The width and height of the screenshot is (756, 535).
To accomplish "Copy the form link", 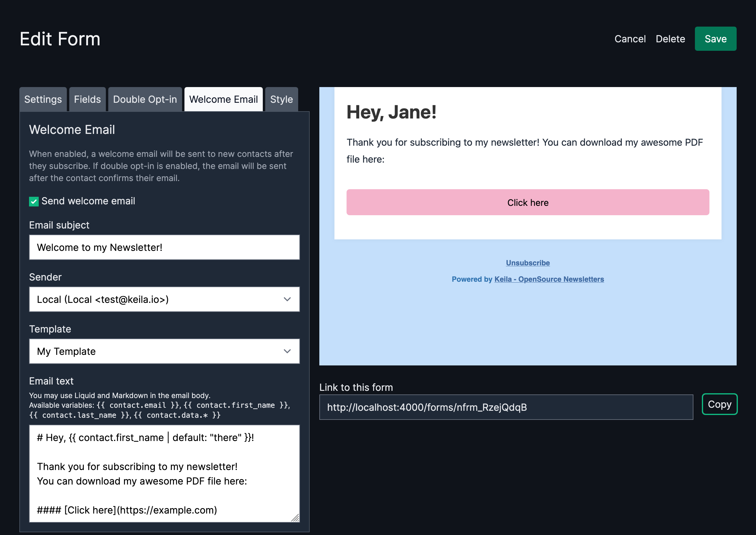I will tap(719, 404).
